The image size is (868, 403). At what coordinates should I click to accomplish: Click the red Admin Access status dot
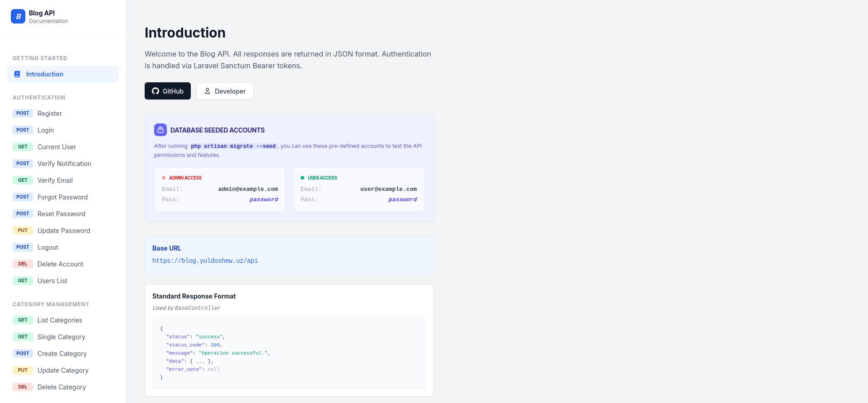click(x=164, y=178)
